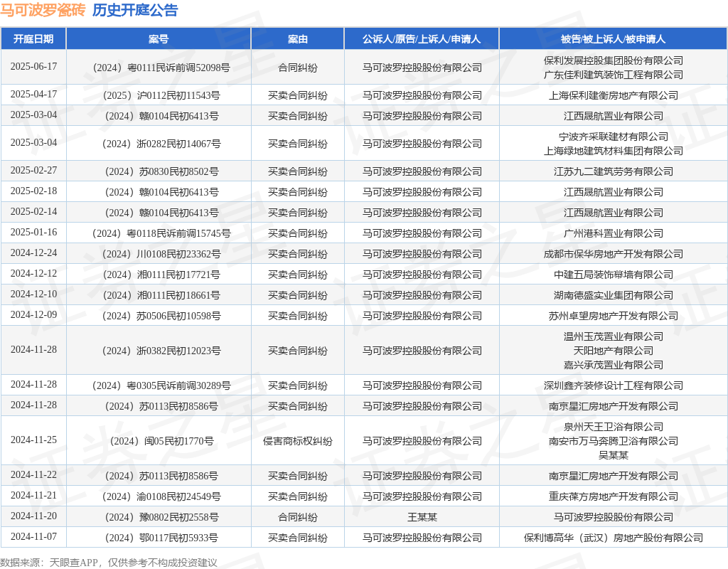Select defendant 宁波齐采联建材有限公司
This screenshot has height=569, width=728.
click(x=614, y=137)
